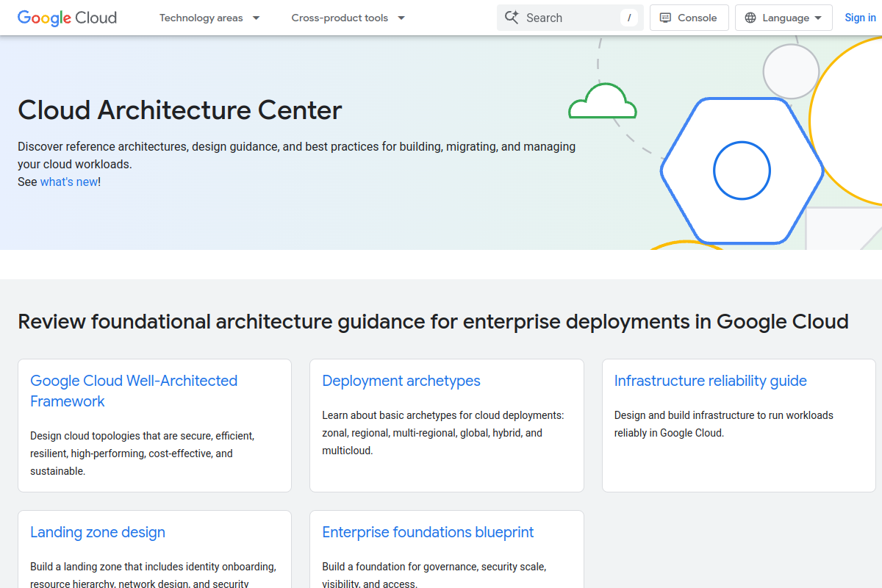
Task: Go to Infrastructure reliability guide
Action: (x=710, y=381)
